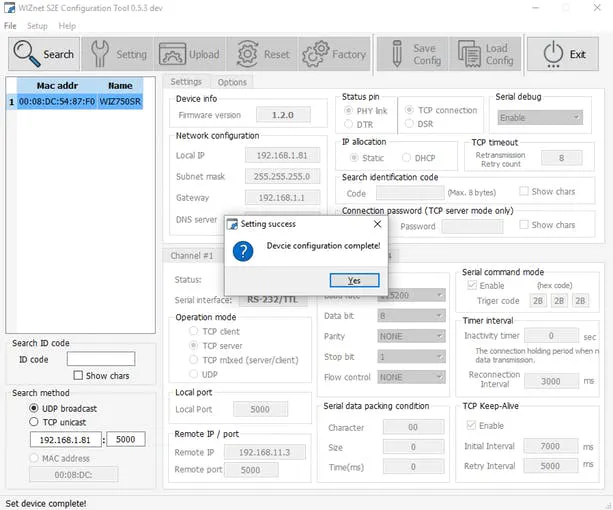Click the Local Port field
613x510 pixels.
pos(260,409)
